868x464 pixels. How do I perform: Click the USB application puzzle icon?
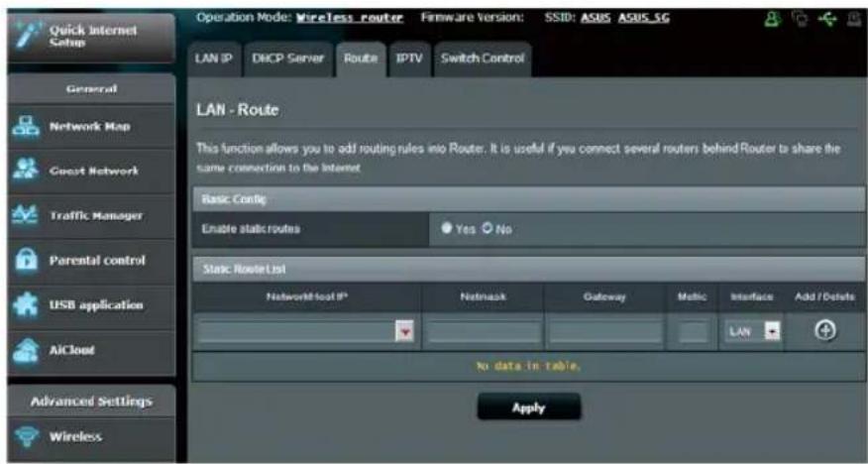point(26,305)
